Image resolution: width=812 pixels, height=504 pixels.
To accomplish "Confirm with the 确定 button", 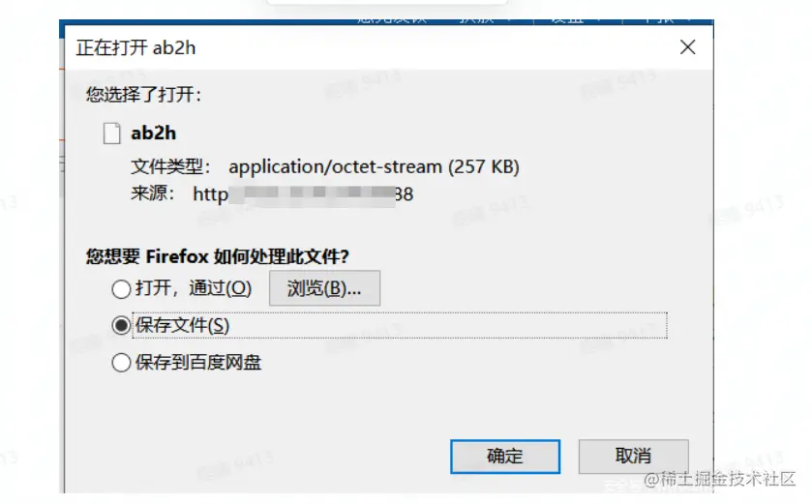I will pyautogui.click(x=505, y=457).
